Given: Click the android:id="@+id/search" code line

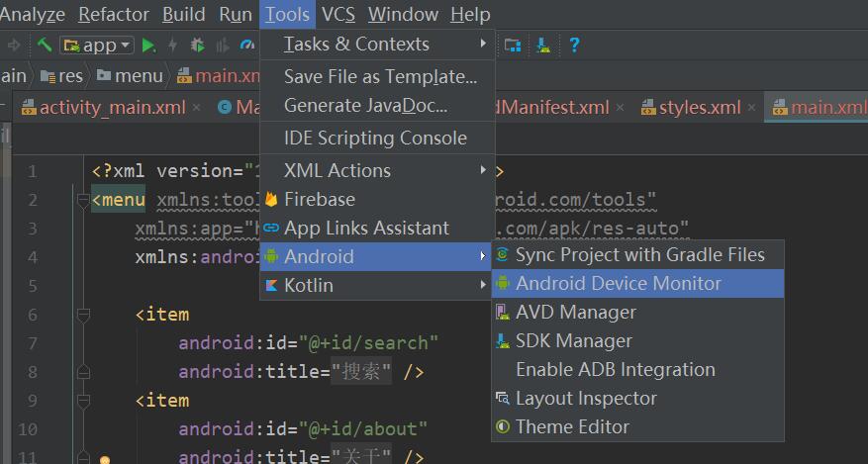Looking at the screenshot, I should [309, 343].
